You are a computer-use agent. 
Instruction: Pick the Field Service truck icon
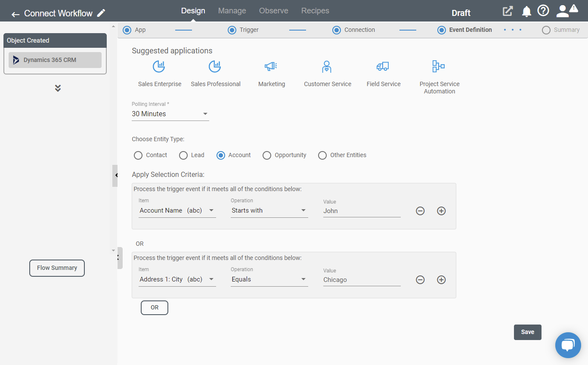point(383,66)
